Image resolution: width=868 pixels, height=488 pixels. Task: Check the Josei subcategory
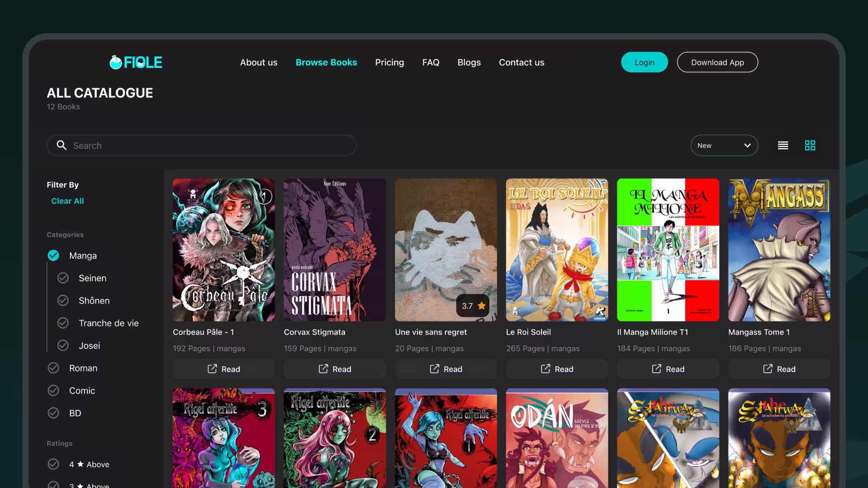63,345
